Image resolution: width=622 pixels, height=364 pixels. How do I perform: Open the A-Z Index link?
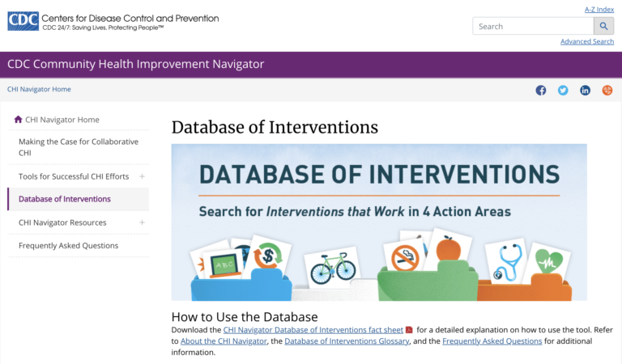click(x=599, y=9)
